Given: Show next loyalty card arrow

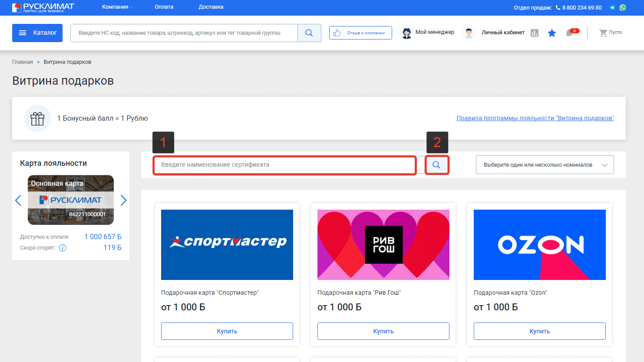Looking at the screenshot, I should pyautogui.click(x=123, y=200).
